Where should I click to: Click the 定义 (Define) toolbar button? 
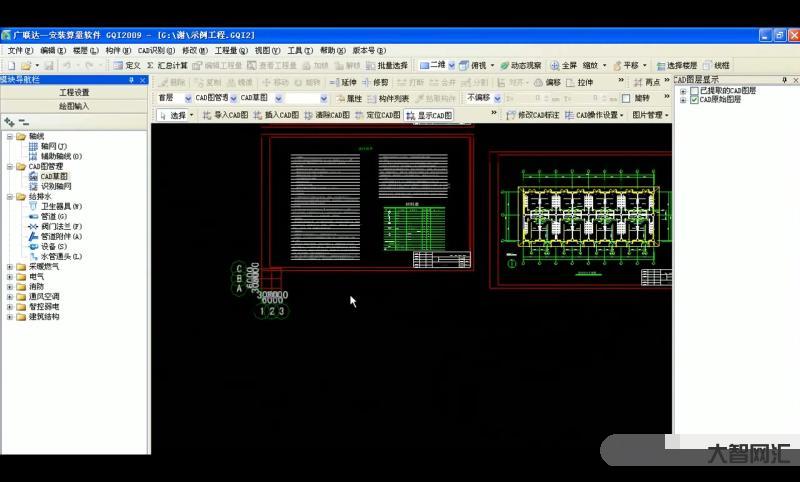tap(127, 65)
